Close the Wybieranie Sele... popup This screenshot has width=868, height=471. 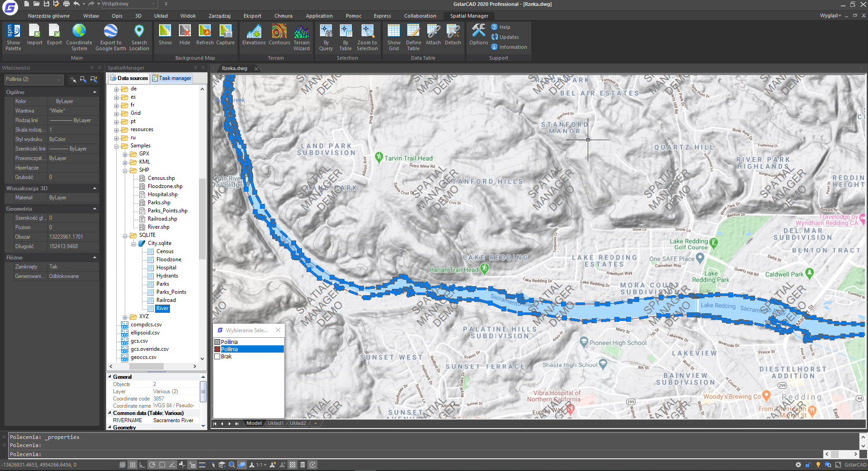coord(278,330)
